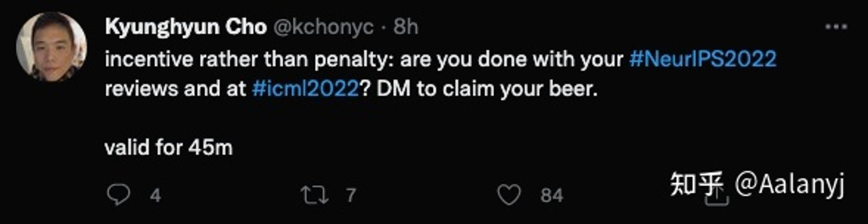Screen dimensions: 868x224
Task: Click the 'DM to claim your beer' sentence
Action: 487,89
